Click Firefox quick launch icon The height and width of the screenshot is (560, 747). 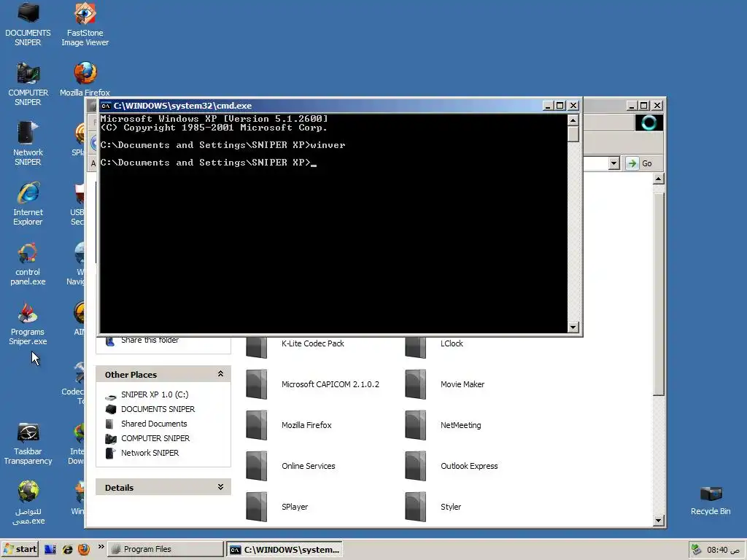coord(84,550)
